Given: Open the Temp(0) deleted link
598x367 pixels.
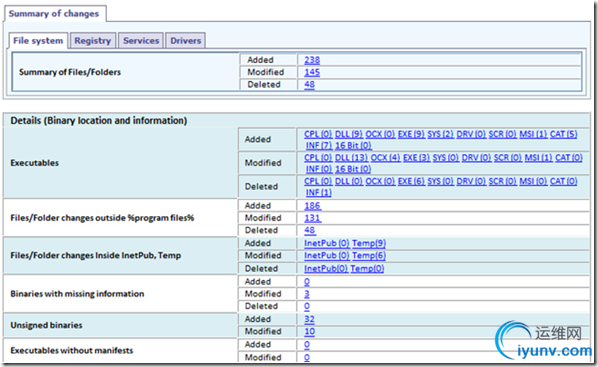Looking at the screenshot, I should coord(367,268).
